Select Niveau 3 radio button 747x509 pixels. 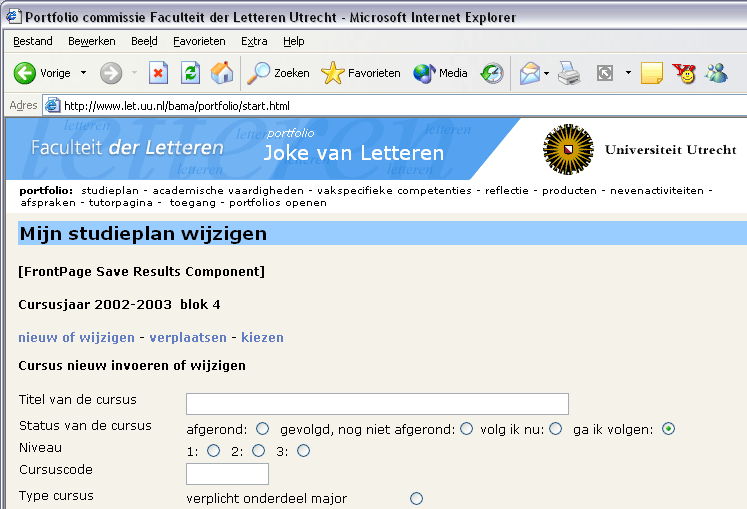(303, 451)
